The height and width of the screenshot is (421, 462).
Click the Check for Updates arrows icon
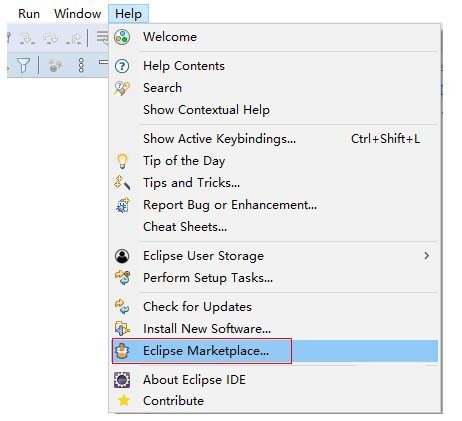click(122, 307)
